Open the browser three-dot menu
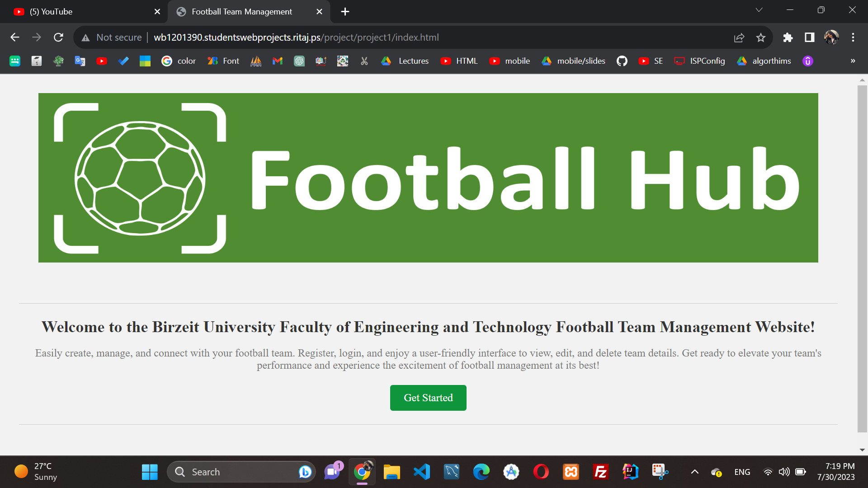Image resolution: width=868 pixels, height=488 pixels. (853, 38)
